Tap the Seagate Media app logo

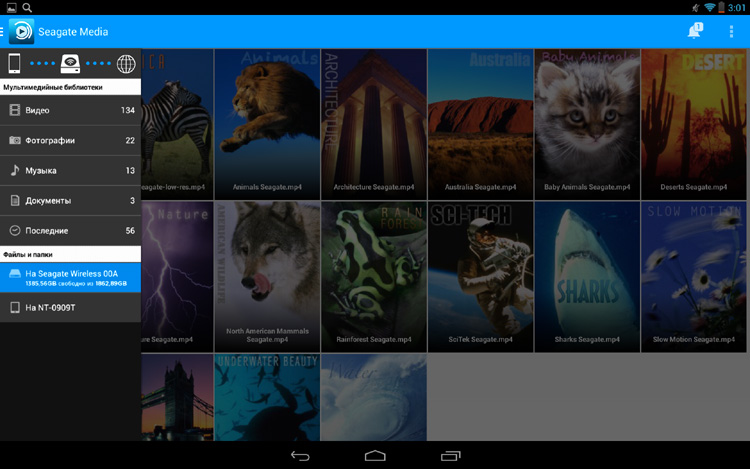pyautogui.click(x=21, y=31)
